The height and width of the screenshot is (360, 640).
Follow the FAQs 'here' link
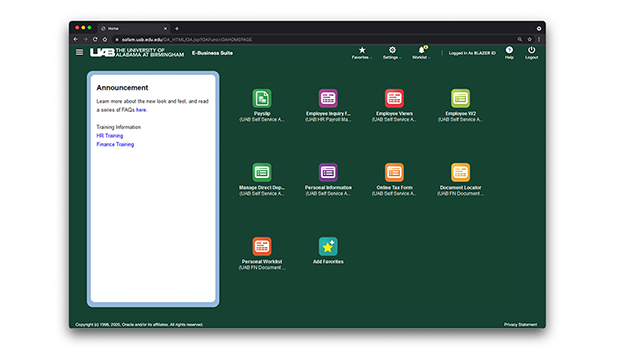coord(141,110)
